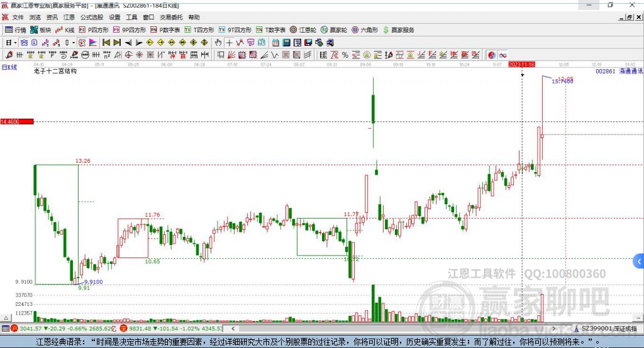Restore the inner chart window
Image resolution: width=644 pixels, height=348 pixels.
coord(630,17)
